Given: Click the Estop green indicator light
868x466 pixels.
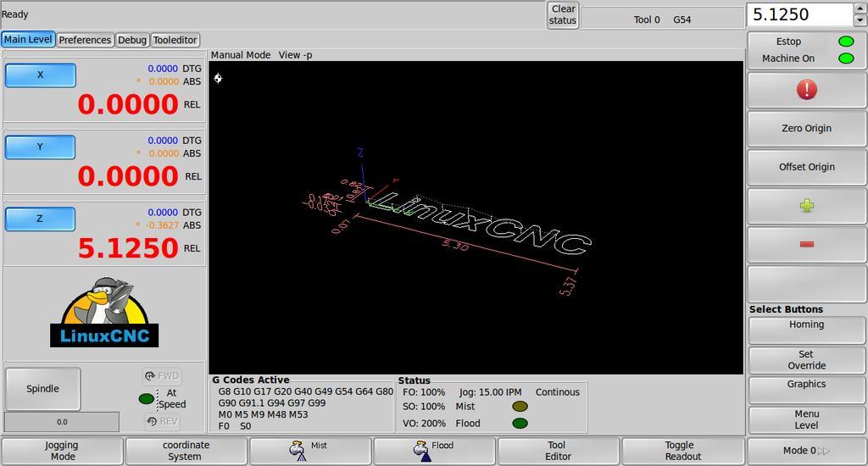Looking at the screenshot, I should [x=846, y=42].
